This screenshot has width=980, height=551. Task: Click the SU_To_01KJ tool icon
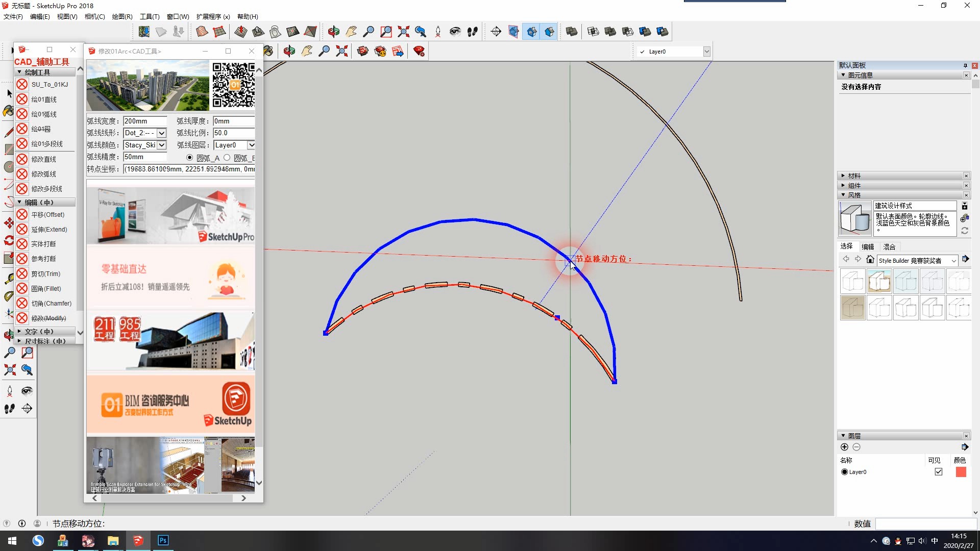[x=22, y=84]
